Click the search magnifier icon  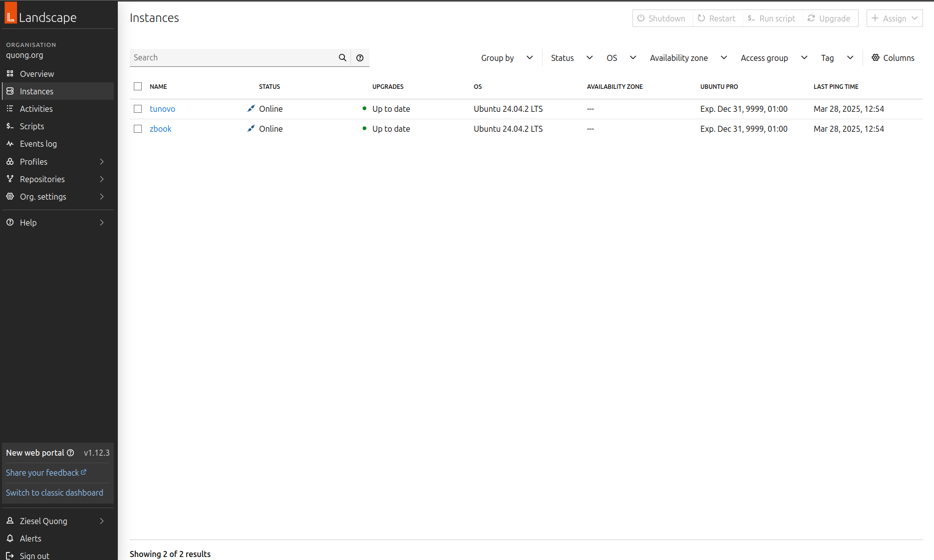[x=342, y=58]
